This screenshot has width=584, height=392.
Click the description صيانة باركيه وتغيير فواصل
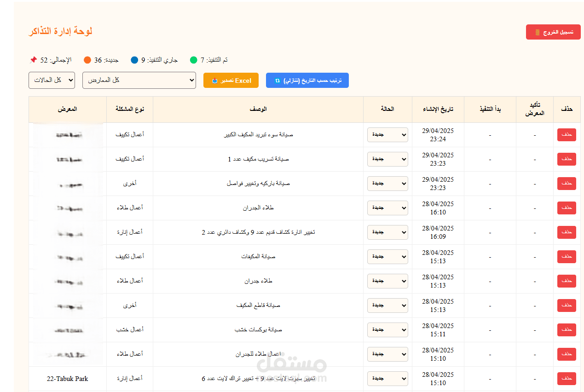click(258, 184)
